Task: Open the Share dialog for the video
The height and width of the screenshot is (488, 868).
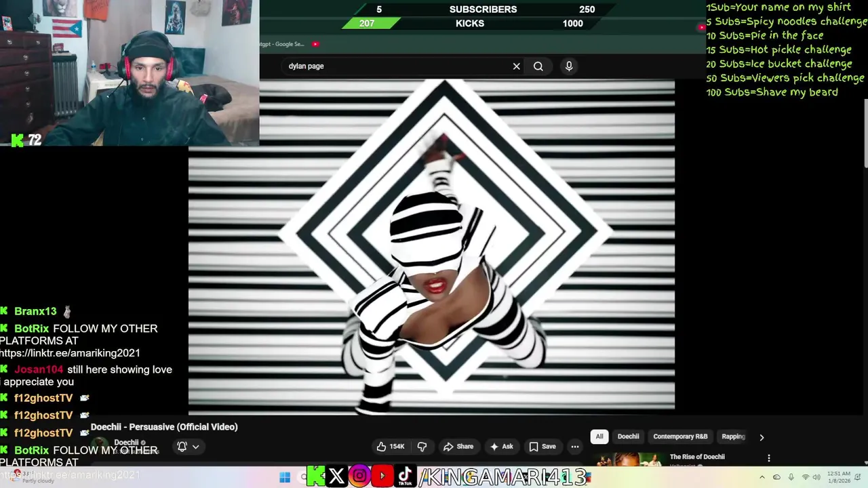Action: click(458, 447)
